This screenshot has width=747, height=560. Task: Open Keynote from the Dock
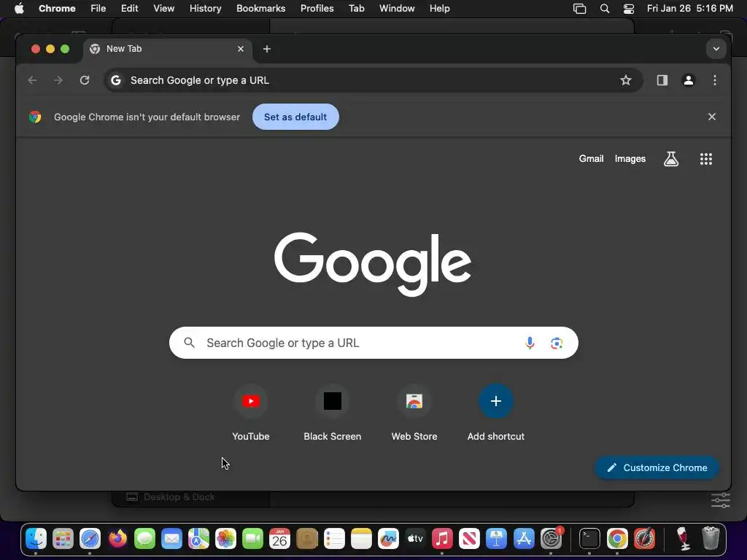pyautogui.click(x=496, y=539)
